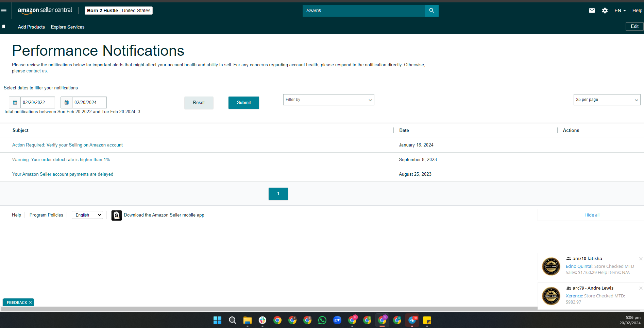
Task: Click the contact us link
Action: click(x=36, y=71)
